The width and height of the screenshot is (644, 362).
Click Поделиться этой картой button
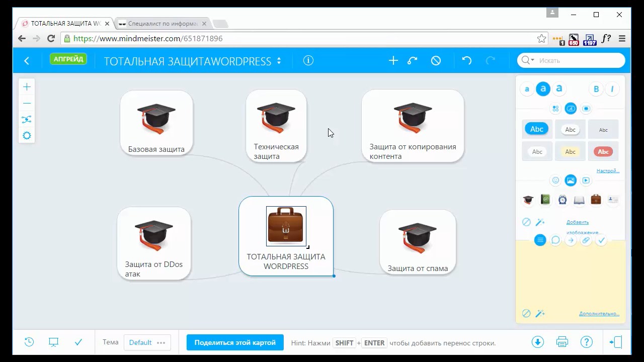pos(235,342)
